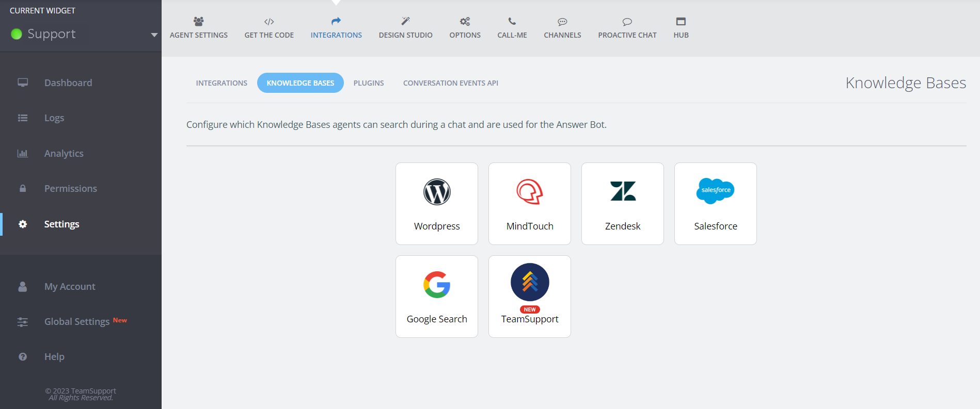980x409 pixels.
Task: Open the Call-Me phone icon
Action: click(x=512, y=21)
